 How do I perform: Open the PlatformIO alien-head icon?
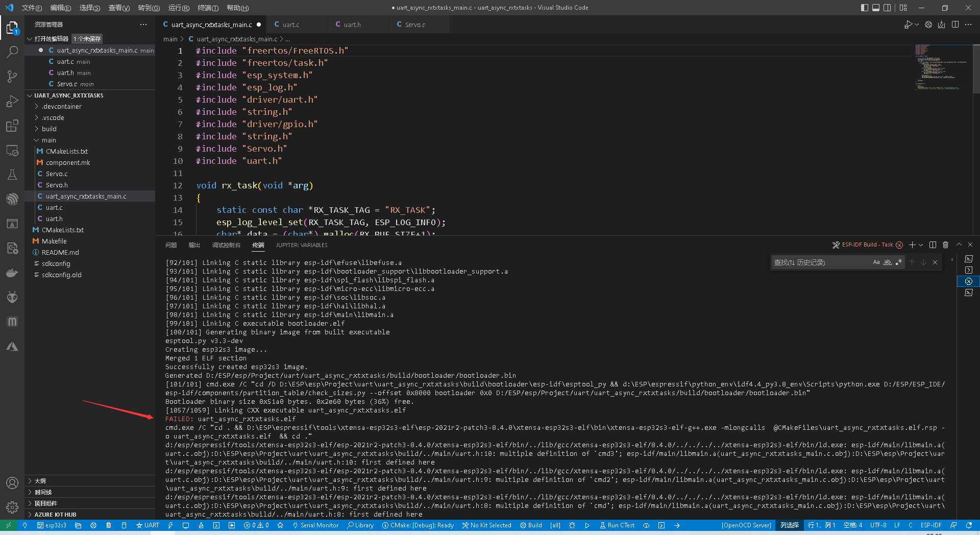[x=12, y=297]
